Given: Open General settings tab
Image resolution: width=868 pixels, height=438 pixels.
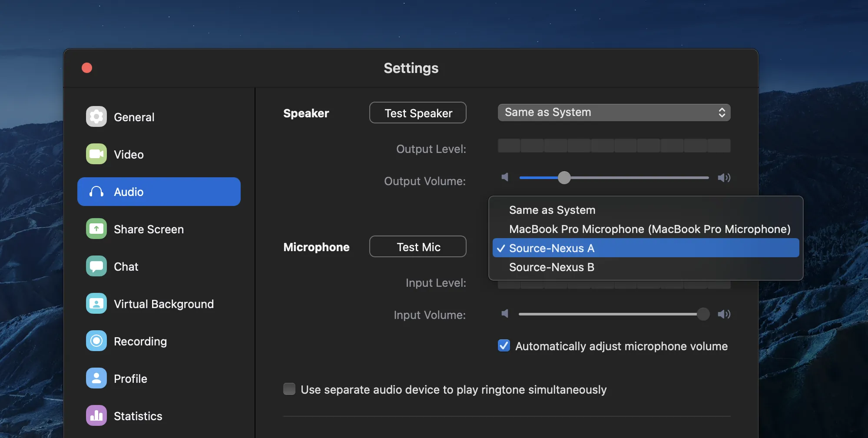Looking at the screenshot, I should (159, 117).
